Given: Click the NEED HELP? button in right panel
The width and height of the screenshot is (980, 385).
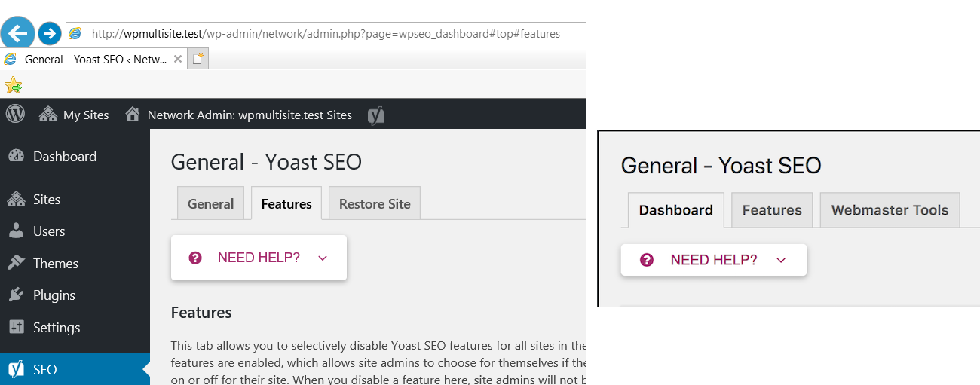Looking at the screenshot, I should (x=713, y=260).
